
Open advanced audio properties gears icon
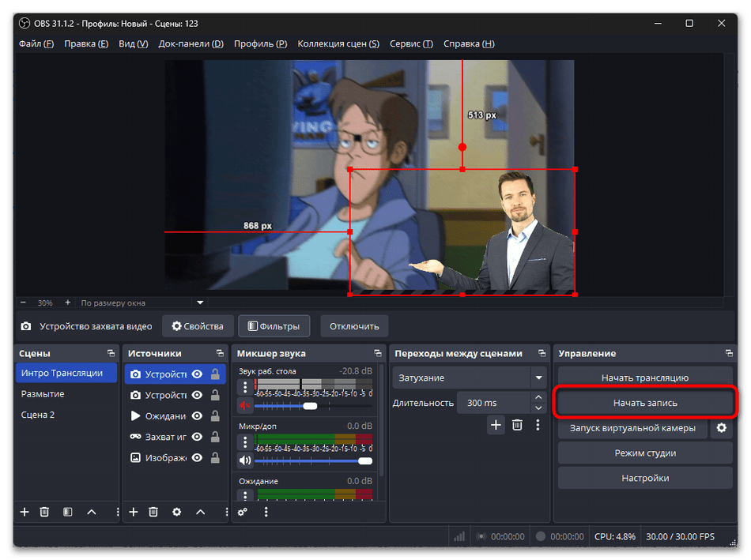point(243,512)
